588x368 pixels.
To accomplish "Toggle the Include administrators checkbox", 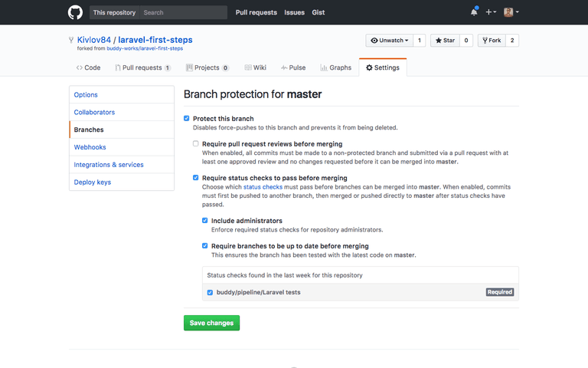I will 204,221.
